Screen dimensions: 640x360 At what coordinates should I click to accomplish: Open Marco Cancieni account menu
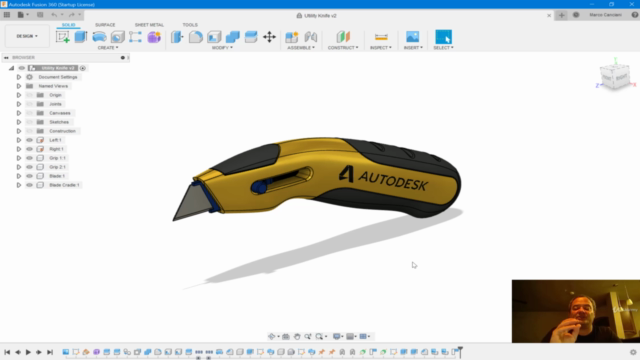coord(605,15)
